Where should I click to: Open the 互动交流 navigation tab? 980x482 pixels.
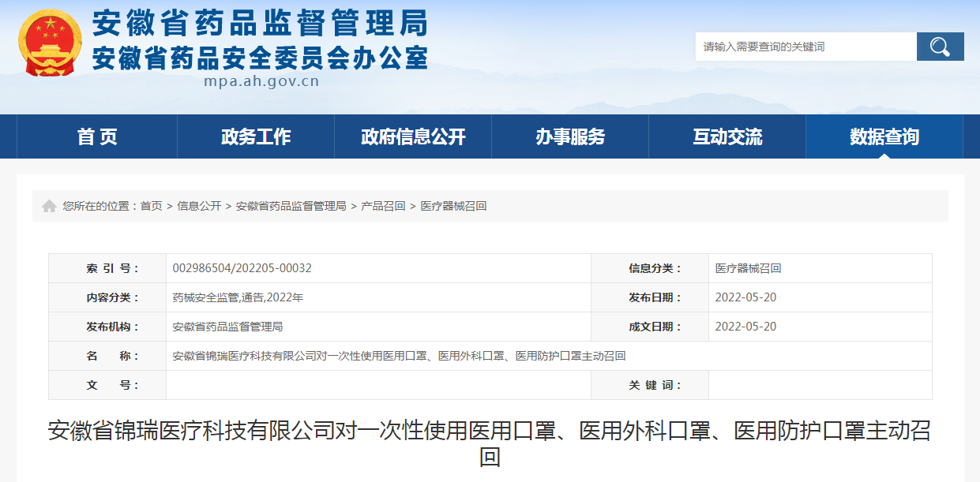(x=727, y=136)
